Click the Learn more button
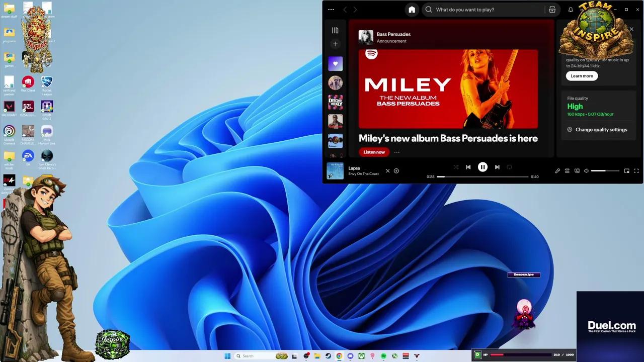 tap(582, 76)
